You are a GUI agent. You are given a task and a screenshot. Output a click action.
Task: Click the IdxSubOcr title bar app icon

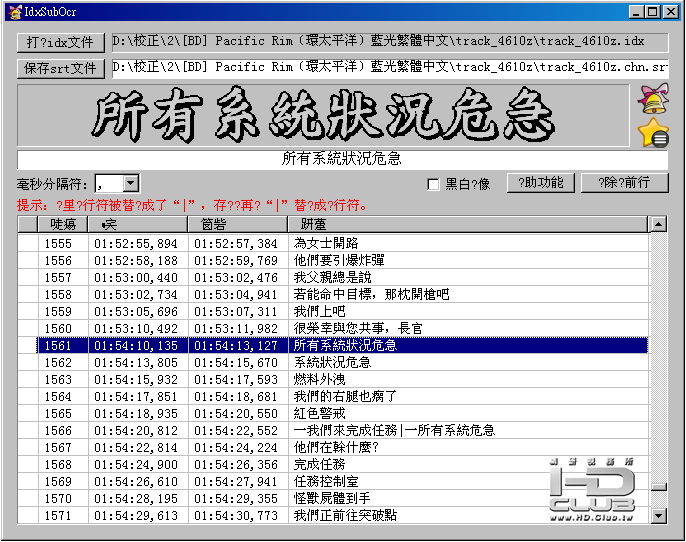click(15, 12)
